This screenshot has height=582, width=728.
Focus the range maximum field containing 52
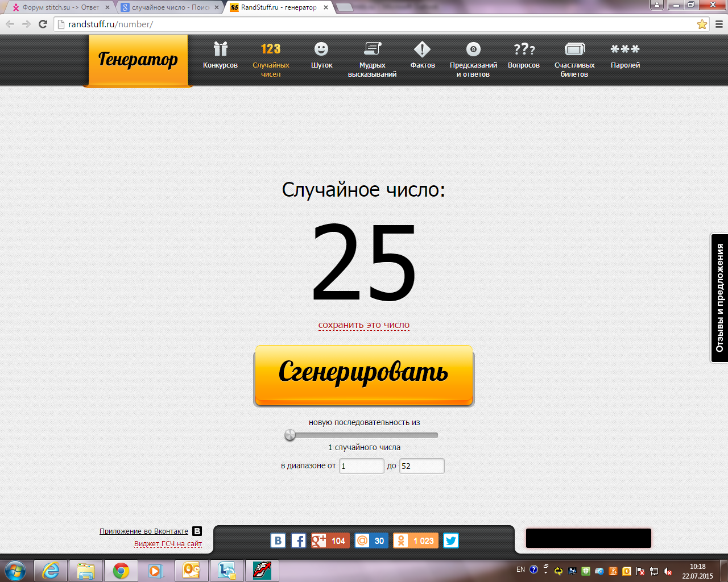coord(421,466)
